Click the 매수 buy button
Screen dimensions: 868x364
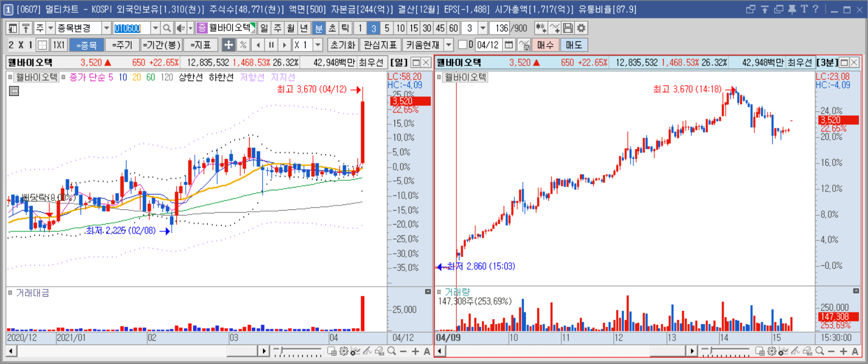pos(545,45)
